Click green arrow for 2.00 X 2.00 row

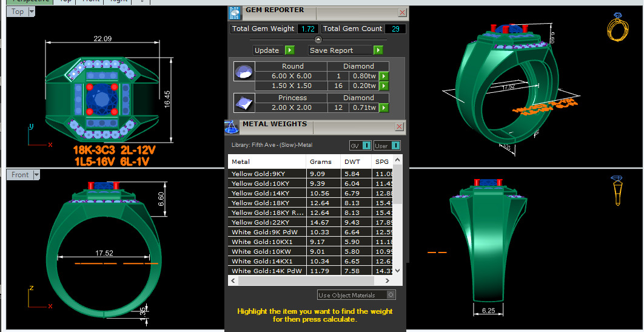tap(384, 107)
